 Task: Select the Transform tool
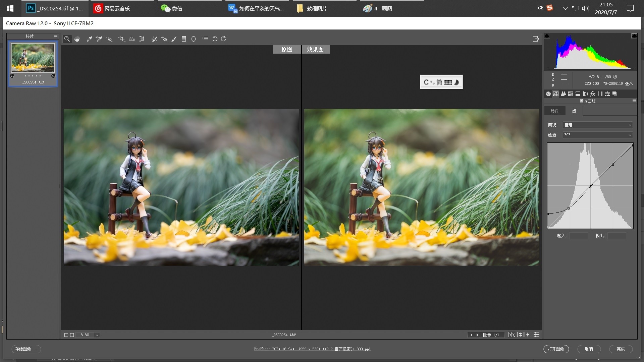point(142,39)
